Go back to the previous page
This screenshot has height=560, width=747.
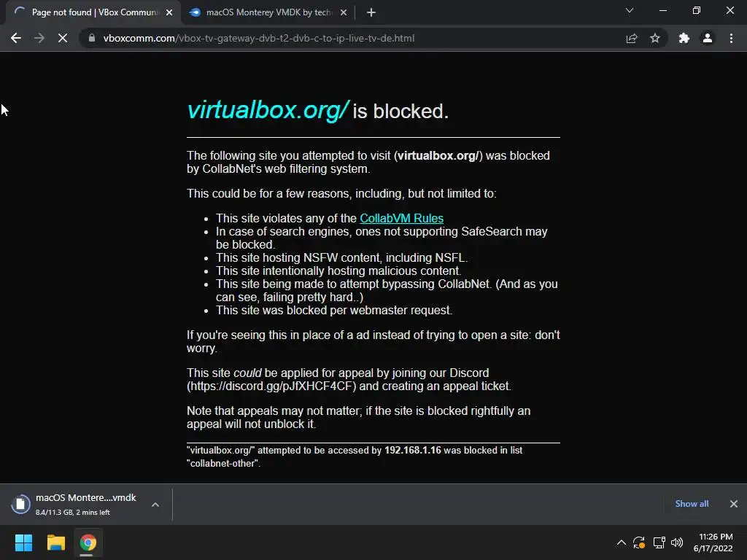16,38
